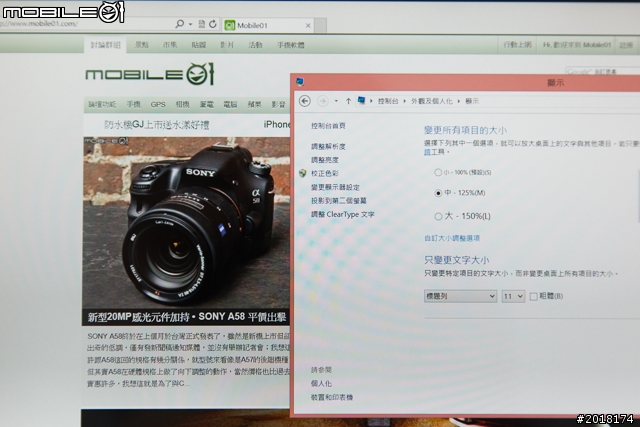Screen dimensions: 640x427
Task: Expand the breadcrumb arrow after 外觀及個人化
Action: pos(458,101)
